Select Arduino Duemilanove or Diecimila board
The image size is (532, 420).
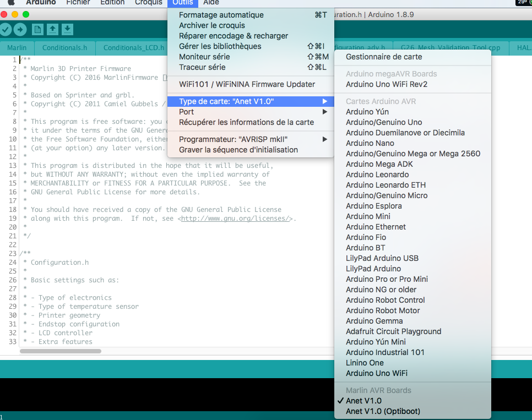tap(412, 133)
